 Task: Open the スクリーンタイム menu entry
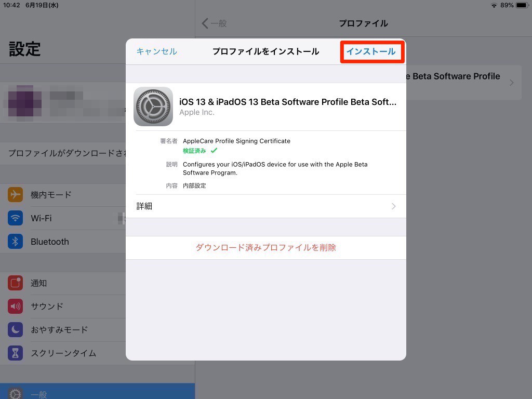click(63, 353)
